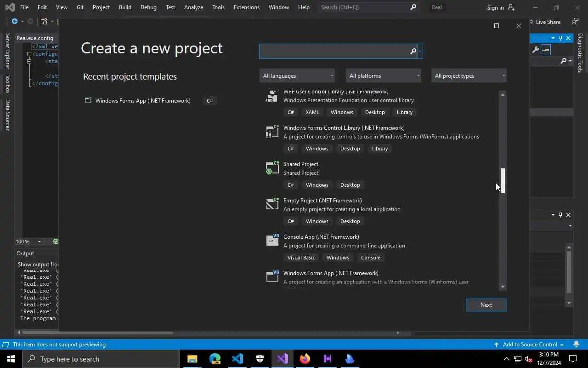
Task: Click the search magnifier in template search box
Action: [413, 52]
